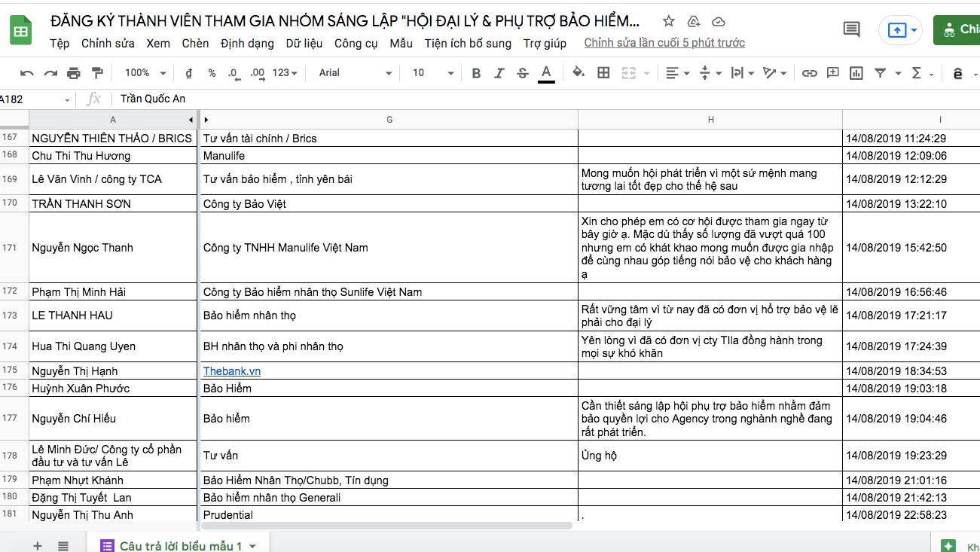Select column H header
Viewport: 980px width, 552px height.
coord(710,120)
